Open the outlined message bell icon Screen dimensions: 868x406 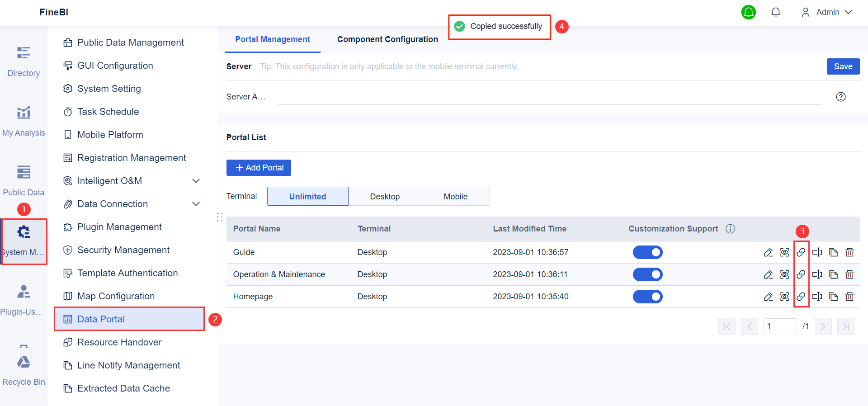click(x=776, y=12)
